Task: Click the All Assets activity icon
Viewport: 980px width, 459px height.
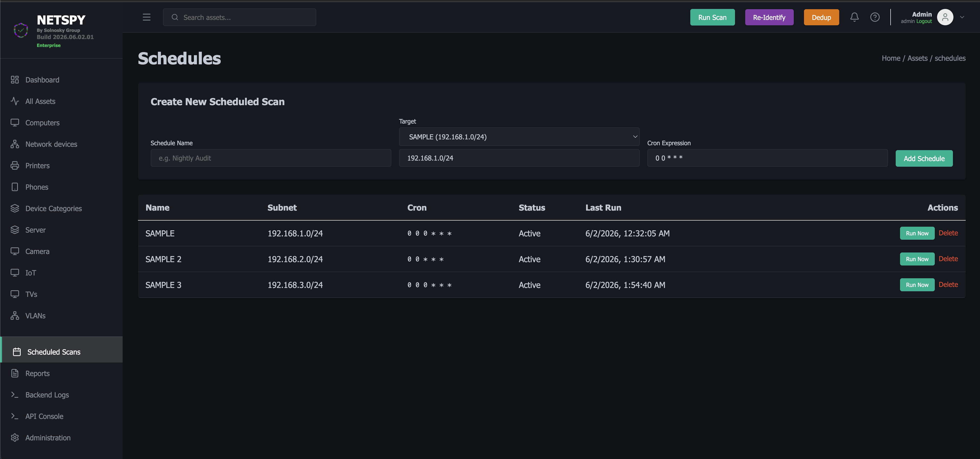Action: click(x=15, y=101)
